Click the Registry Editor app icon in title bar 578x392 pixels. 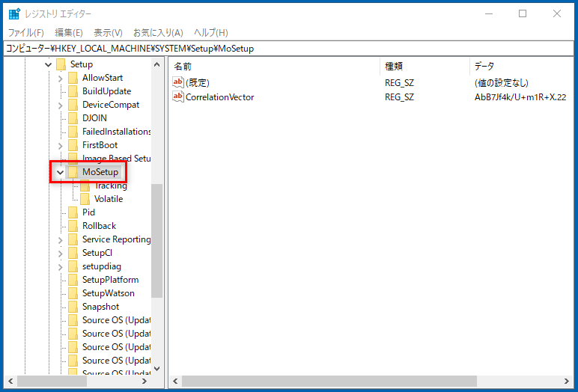14,13
